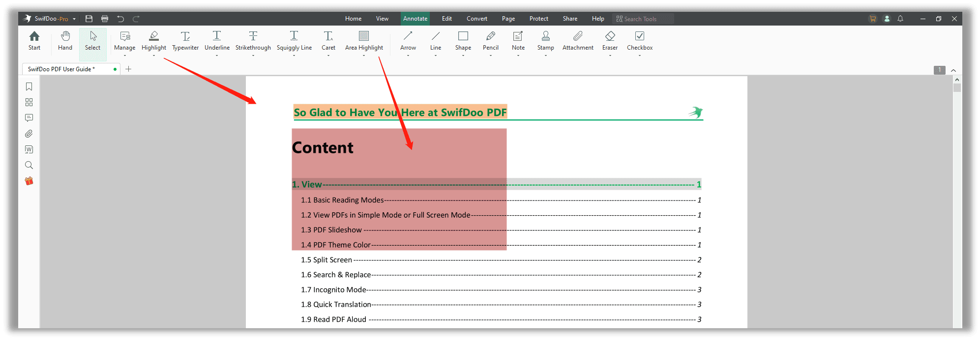980x340 pixels.
Task: Pick the Line drawing tool
Action: (x=436, y=41)
